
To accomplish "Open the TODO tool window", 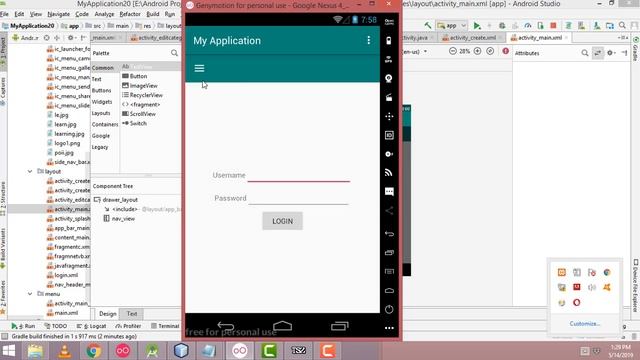I will 56,326.
